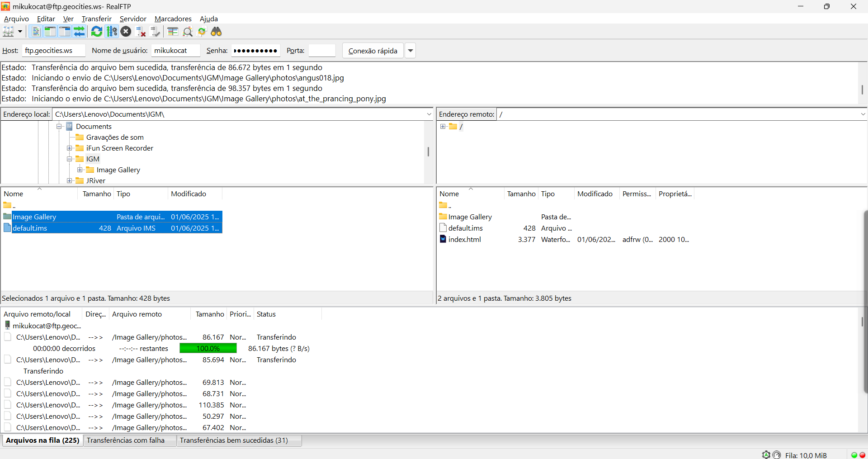Click the binoculars search files icon
This screenshot has width=868, height=459.
pyautogui.click(x=217, y=32)
